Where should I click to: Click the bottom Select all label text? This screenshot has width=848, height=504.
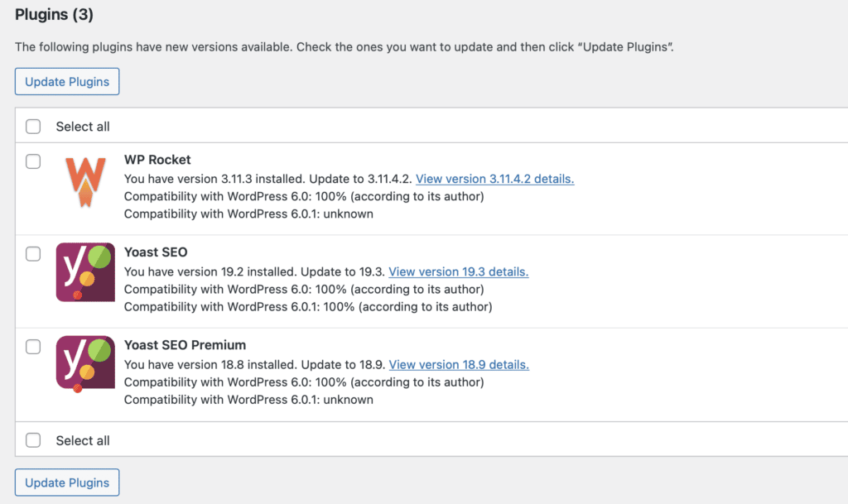click(82, 439)
